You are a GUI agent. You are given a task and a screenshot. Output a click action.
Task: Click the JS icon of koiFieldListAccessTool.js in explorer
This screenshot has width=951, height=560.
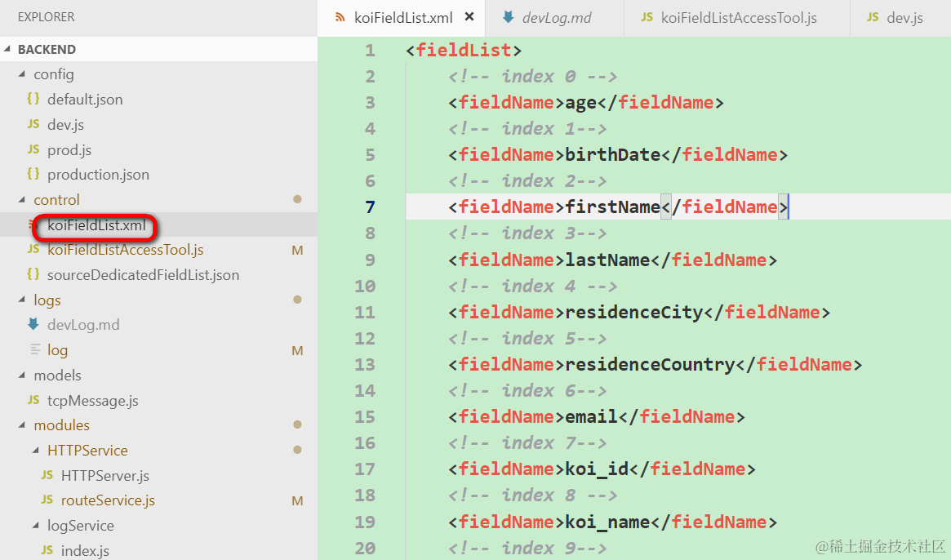(33, 249)
